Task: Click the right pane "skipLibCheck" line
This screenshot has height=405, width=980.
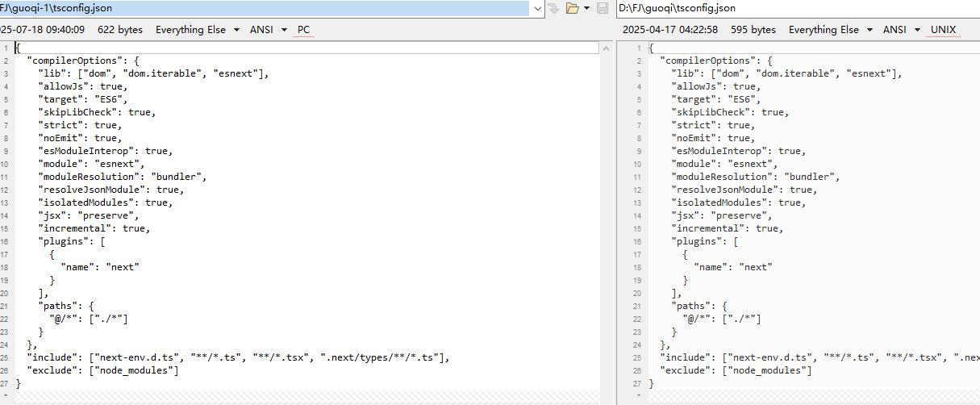Action: click(x=731, y=112)
